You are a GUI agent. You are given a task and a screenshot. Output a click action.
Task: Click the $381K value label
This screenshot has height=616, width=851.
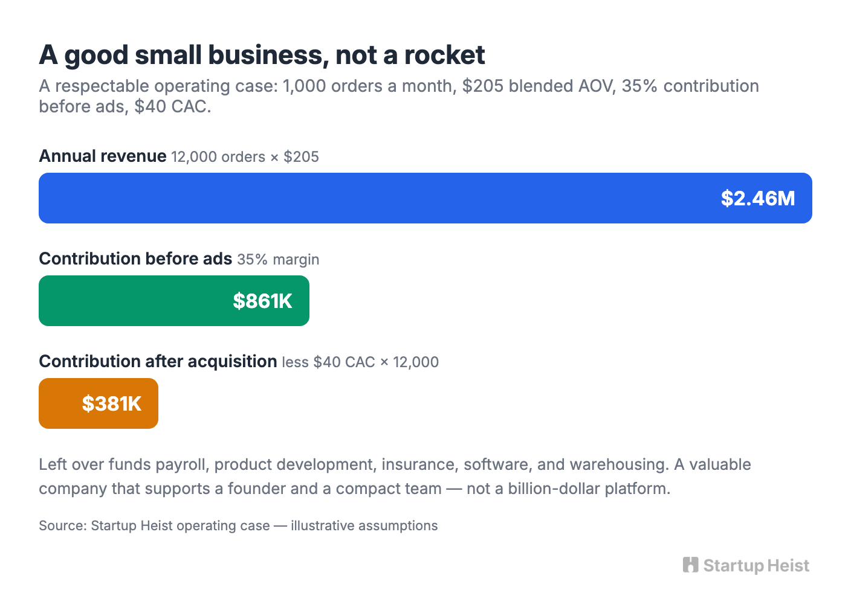pyautogui.click(x=112, y=403)
